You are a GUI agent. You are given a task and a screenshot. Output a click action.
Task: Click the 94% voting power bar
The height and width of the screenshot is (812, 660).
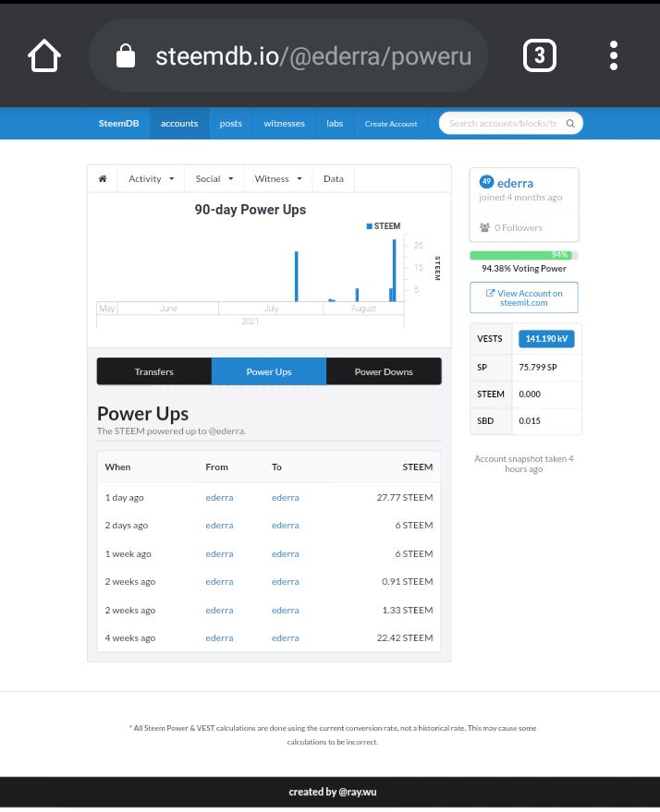pos(524,255)
